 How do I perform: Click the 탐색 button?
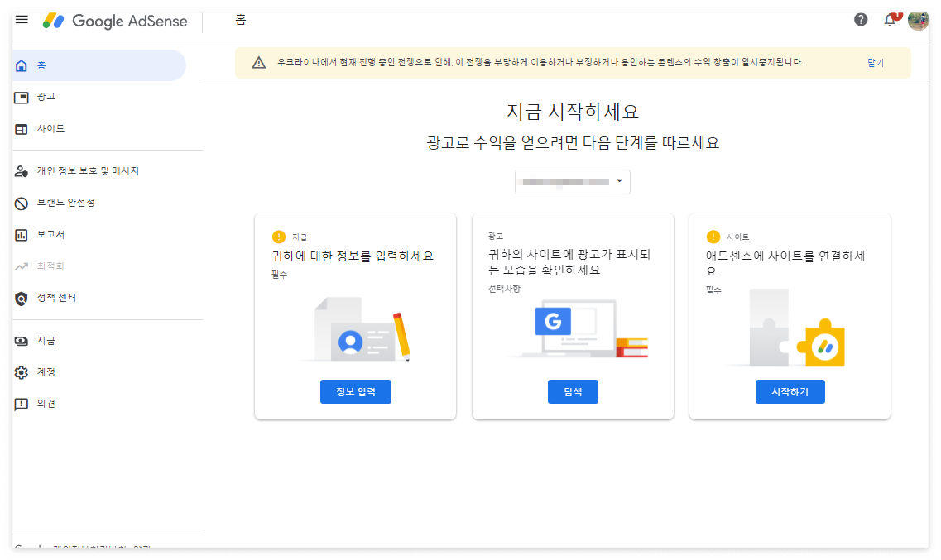click(573, 391)
